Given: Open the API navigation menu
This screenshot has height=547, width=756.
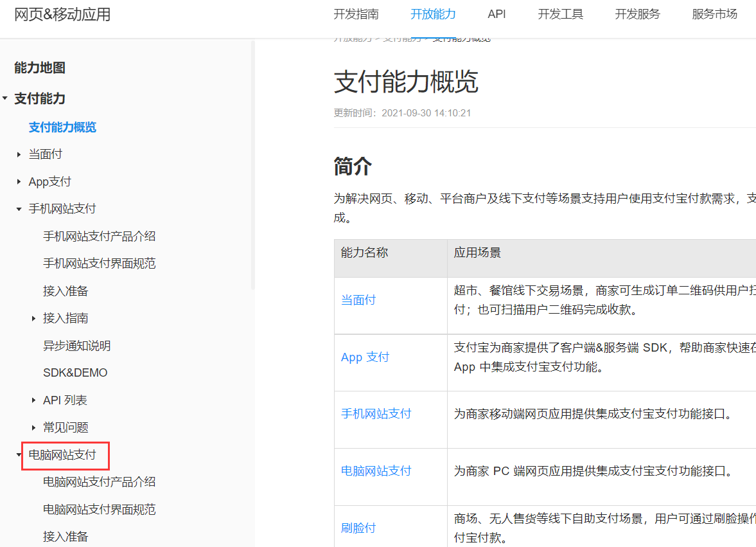Looking at the screenshot, I should [497, 13].
